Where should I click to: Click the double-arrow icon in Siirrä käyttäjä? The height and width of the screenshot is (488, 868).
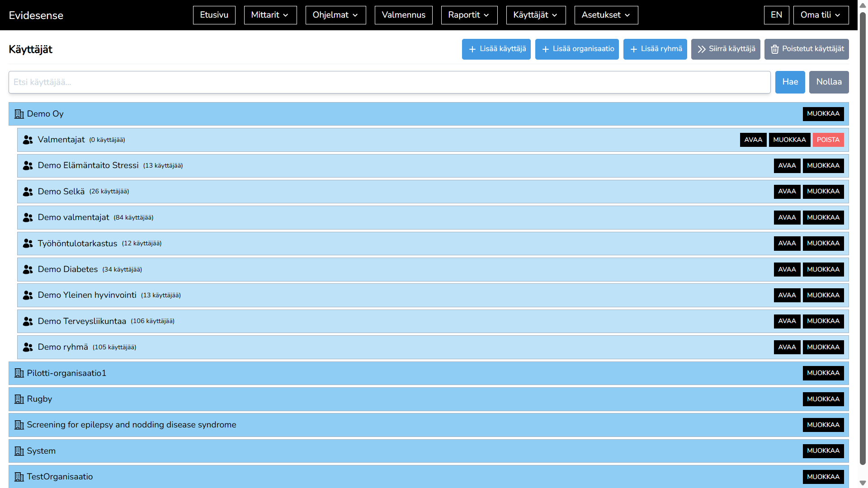point(701,49)
